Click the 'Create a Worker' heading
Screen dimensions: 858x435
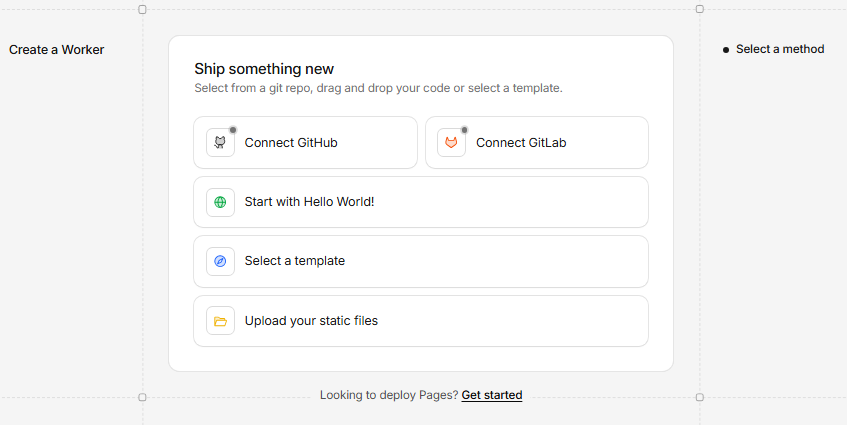click(56, 50)
